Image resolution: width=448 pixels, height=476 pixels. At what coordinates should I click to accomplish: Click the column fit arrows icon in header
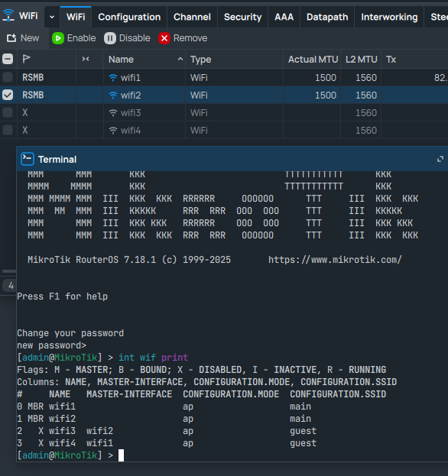click(x=86, y=59)
